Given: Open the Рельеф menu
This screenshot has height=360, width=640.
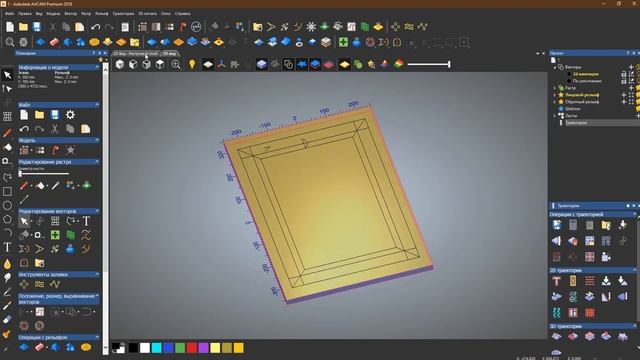Looking at the screenshot, I should click(x=102, y=13).
